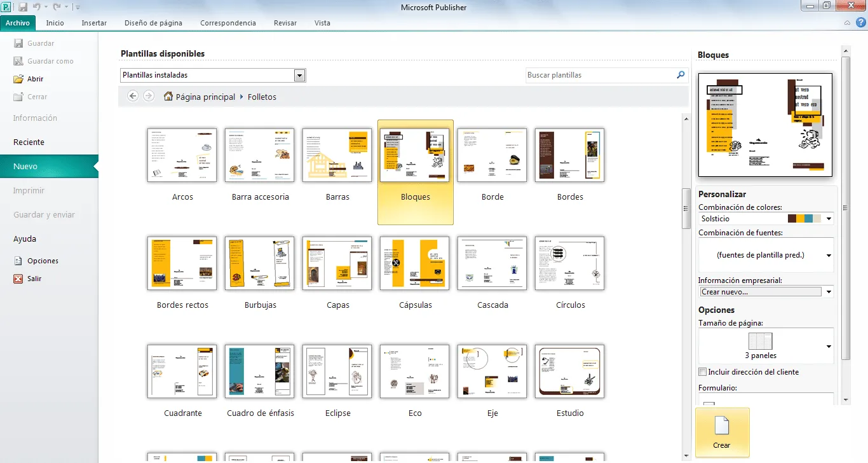Click the Folletos breadcrumb

pos(262,97)
